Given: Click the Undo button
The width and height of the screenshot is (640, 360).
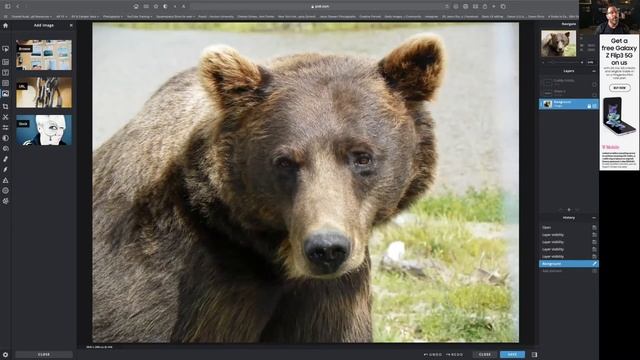Looking at the screenshot, I should [433, 355].
